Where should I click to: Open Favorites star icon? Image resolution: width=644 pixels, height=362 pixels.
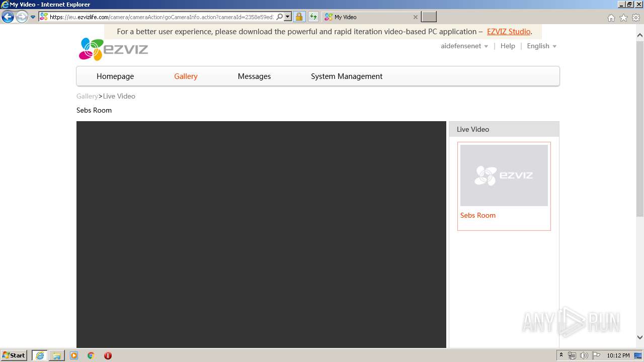623,18
